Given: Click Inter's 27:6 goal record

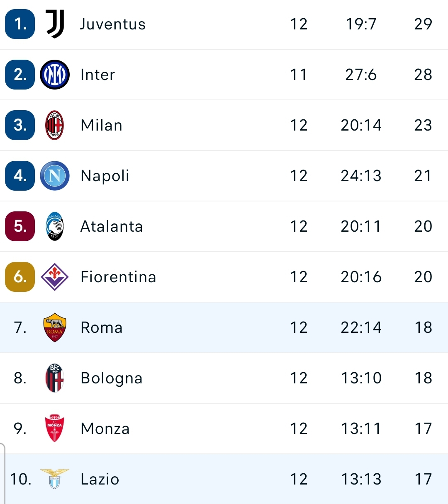Looking at the screenshot, I should (x=361, y=75).
